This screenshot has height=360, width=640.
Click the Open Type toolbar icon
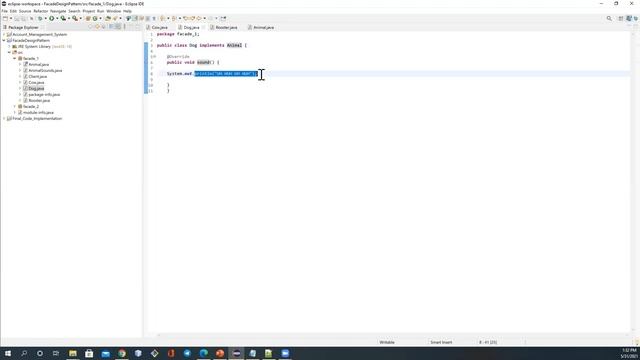108,18
